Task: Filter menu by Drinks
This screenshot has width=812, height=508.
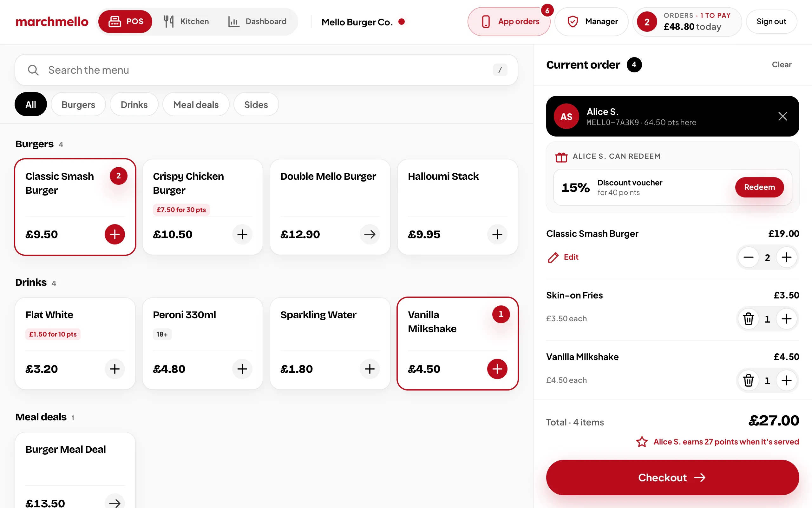Action: click(134, 104)
